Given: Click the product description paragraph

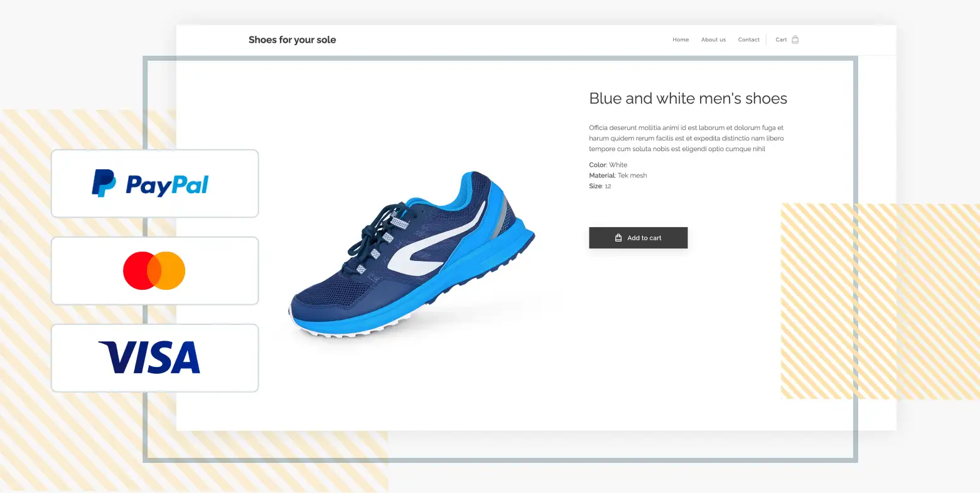Looking at the screenshot, I should (x=686, y=139).
